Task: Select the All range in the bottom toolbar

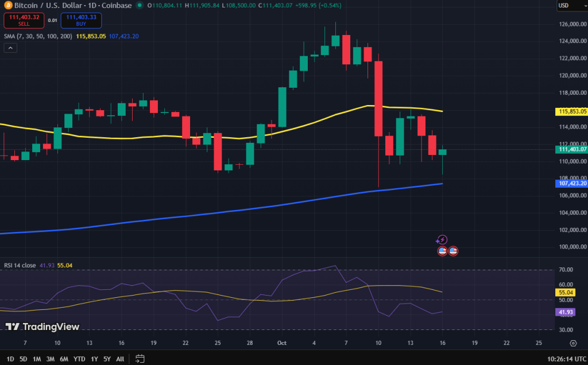Action: tap(120, 358)
